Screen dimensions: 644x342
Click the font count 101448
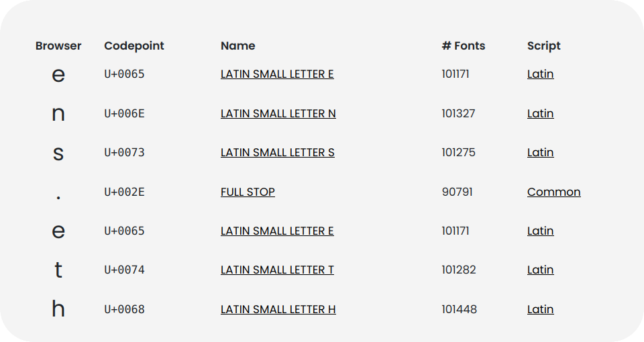click(459, 309)
